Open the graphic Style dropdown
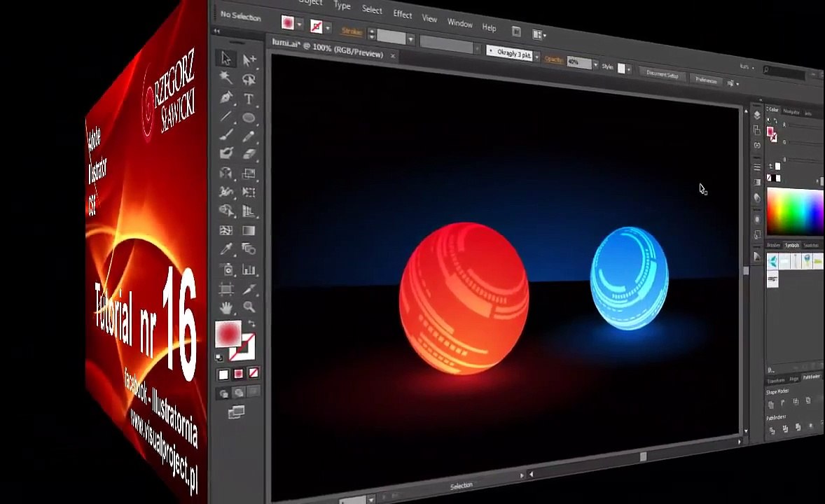 point(629,70)
